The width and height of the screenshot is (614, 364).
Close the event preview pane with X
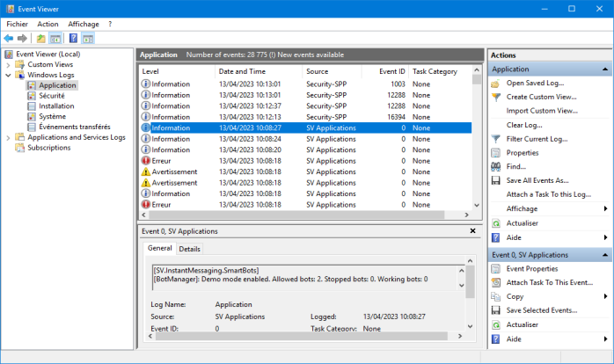(x=472, y=231)
